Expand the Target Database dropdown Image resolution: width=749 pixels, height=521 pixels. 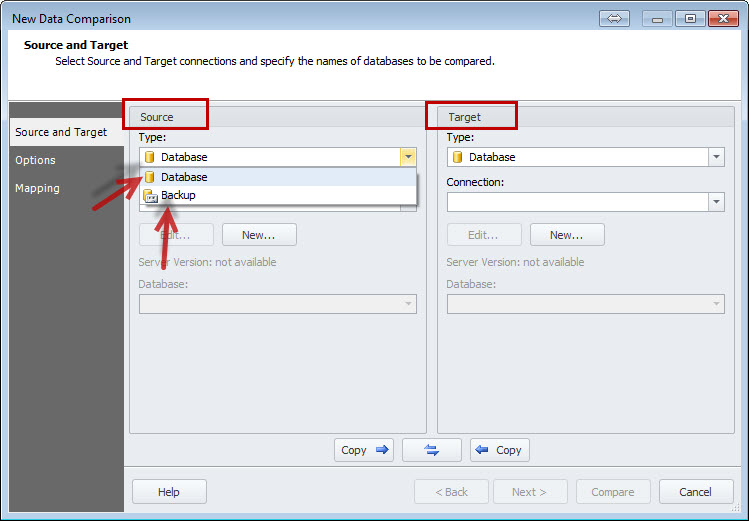pos(716,304)
